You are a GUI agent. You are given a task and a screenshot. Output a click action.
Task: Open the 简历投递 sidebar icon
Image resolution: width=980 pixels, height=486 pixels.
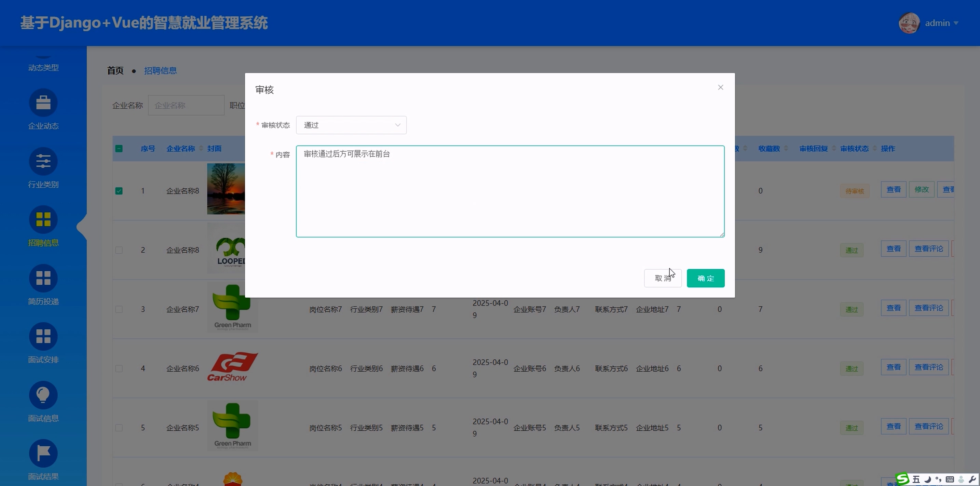coord(43,278)
